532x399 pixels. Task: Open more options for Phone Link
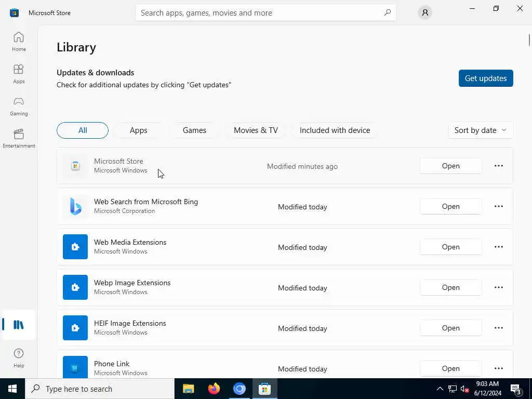click(x=498, y=368)
